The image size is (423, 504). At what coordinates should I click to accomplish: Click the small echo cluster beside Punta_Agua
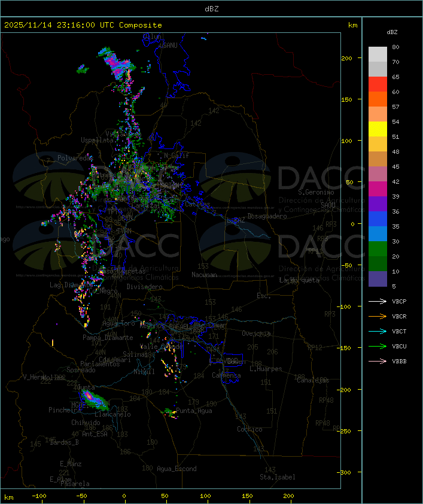coord(169,412)
